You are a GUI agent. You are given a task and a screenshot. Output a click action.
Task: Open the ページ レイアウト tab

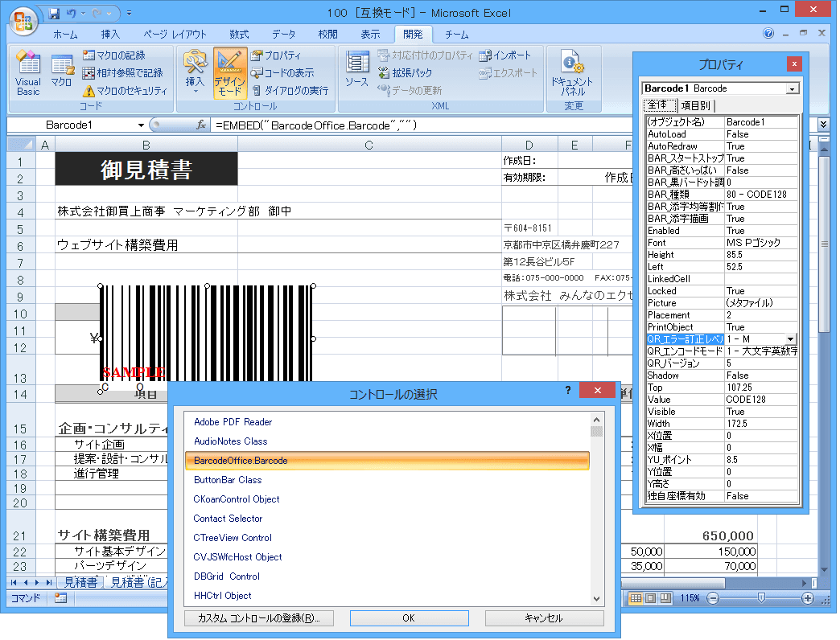coord(175,35)
